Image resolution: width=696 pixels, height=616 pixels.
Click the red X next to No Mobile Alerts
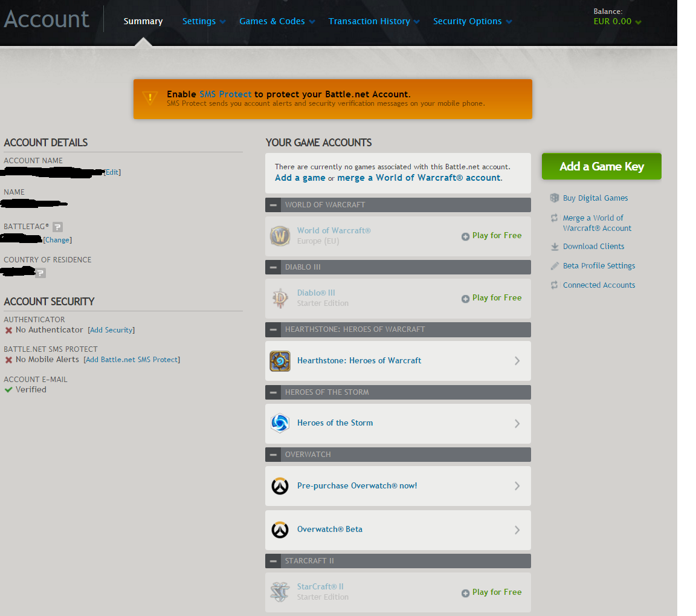[x=8, y=360]
